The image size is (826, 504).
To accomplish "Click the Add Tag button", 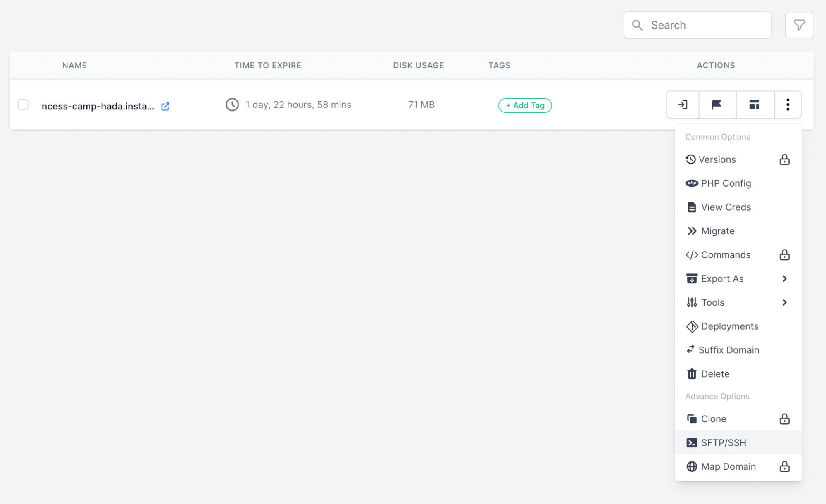I will click(525, 105).
